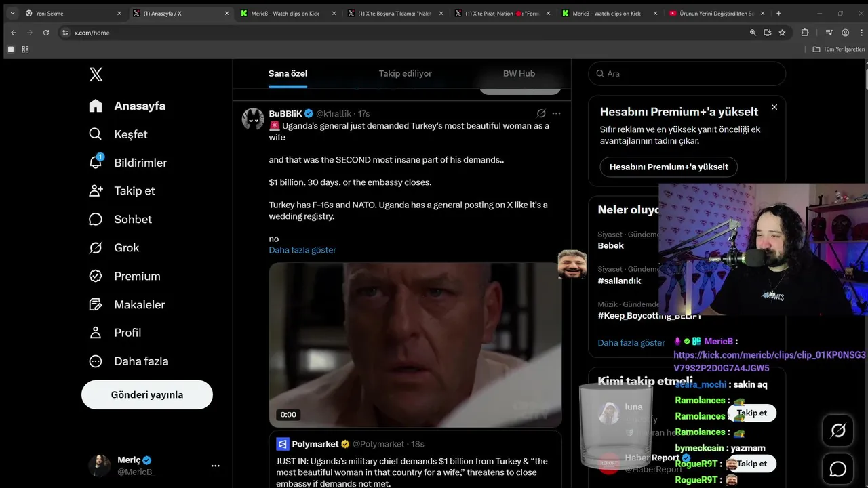
Task: Open a new tab with the plus button
Action: click(x=778, y=13)
